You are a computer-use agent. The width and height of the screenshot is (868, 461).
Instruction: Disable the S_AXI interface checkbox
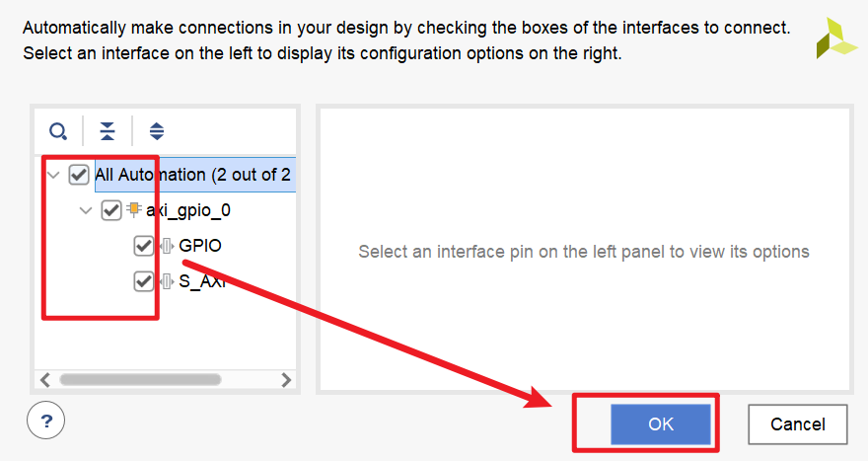pyautogui.click(x=144, y=281)
